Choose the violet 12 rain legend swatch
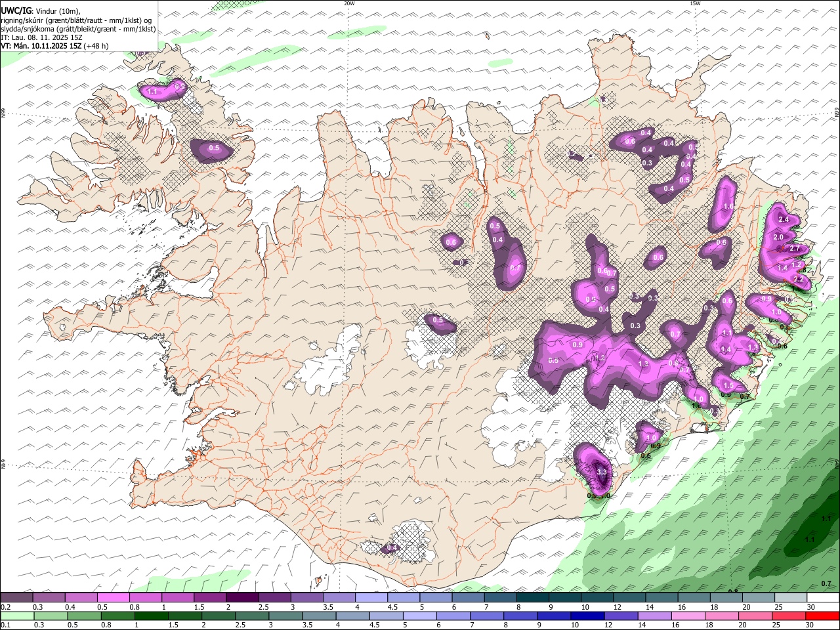 pos(621,616)
